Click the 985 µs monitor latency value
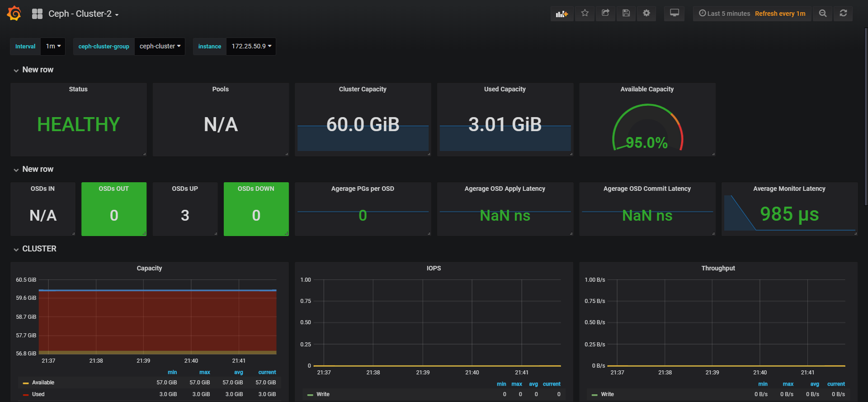Image resolution: width=868 pixels, height=402 pixels. coord(789,214)
